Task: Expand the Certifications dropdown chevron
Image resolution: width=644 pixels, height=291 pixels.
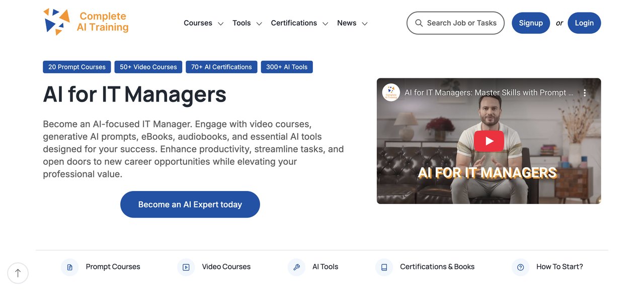Action: click(326, 24)
